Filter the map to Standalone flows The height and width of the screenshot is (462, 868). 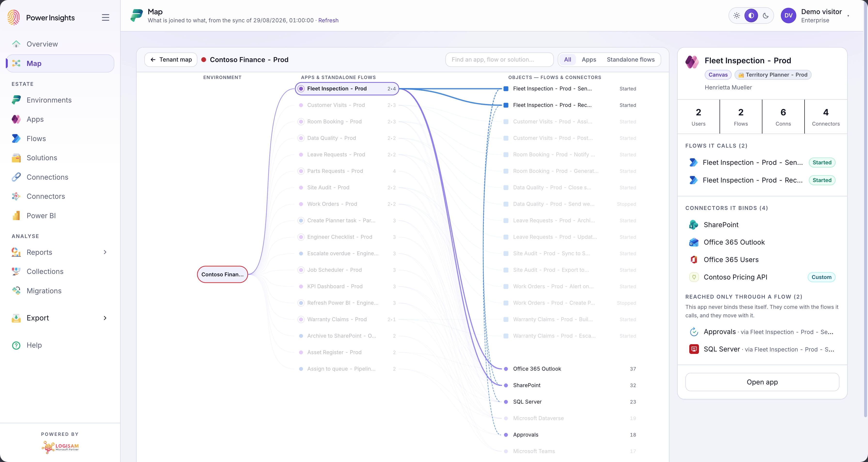[630, 60]
